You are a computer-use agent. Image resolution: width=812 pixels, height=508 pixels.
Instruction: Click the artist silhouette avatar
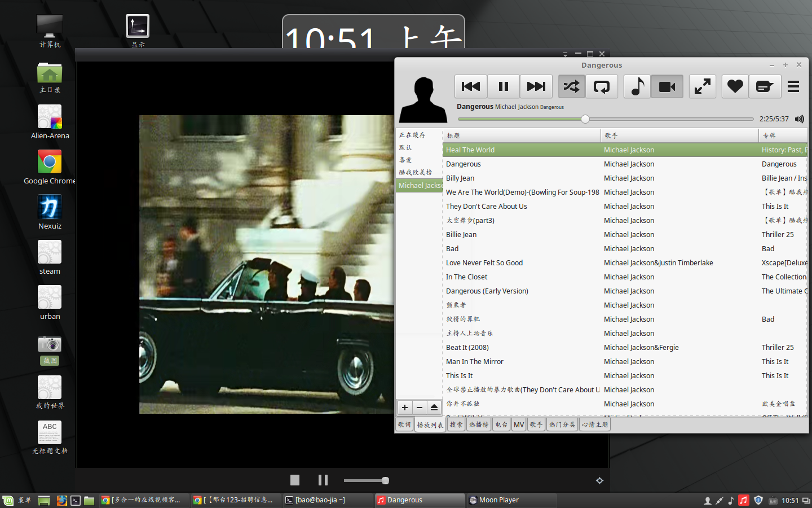tap(423, 99)
